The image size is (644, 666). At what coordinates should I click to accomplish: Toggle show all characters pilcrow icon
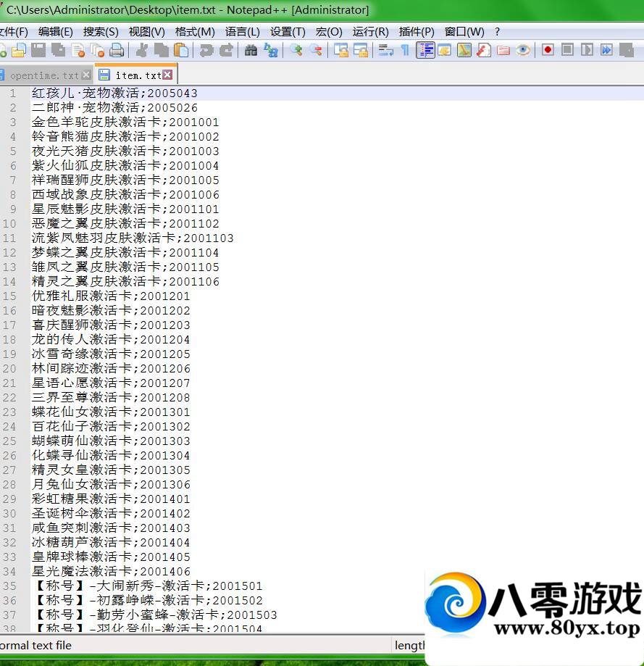[405, 50]
